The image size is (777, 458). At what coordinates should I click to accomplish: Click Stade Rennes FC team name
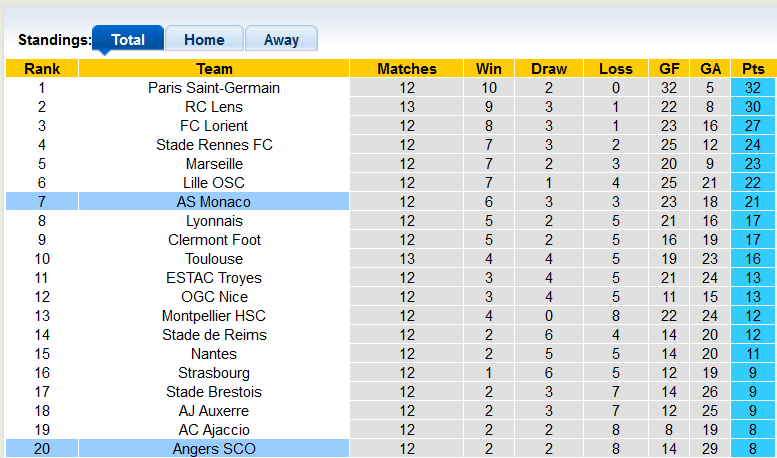point(214,145)
